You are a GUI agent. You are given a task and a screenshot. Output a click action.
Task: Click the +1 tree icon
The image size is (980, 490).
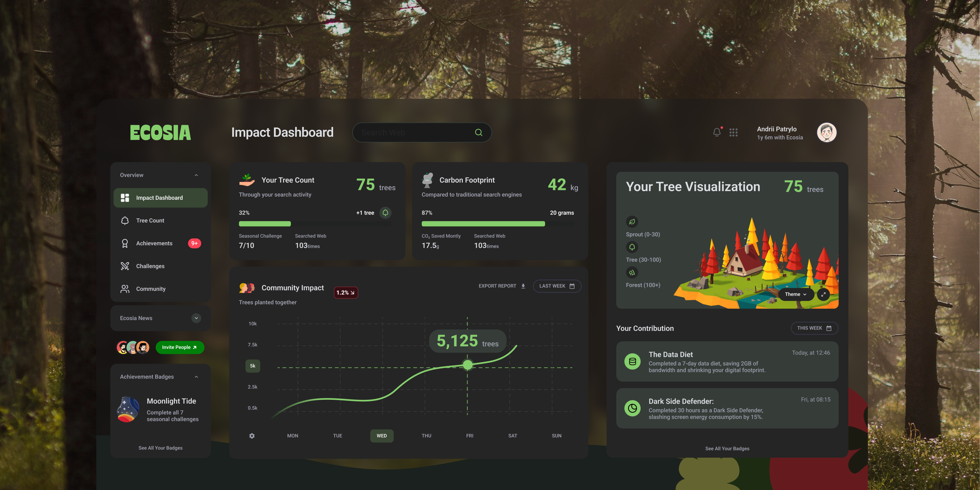pyautogui.click(x=385, y=212)
